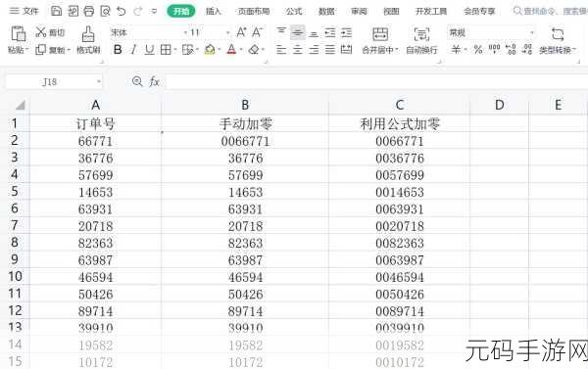Switch to the 插入 Insert tab

tap(214, 12)
